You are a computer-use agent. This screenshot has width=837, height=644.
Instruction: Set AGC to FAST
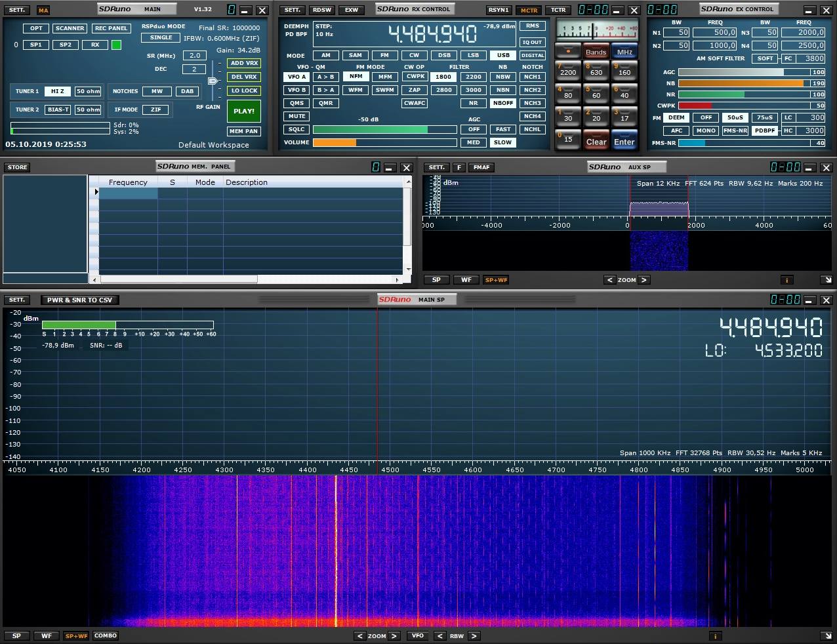click(503, 129)
